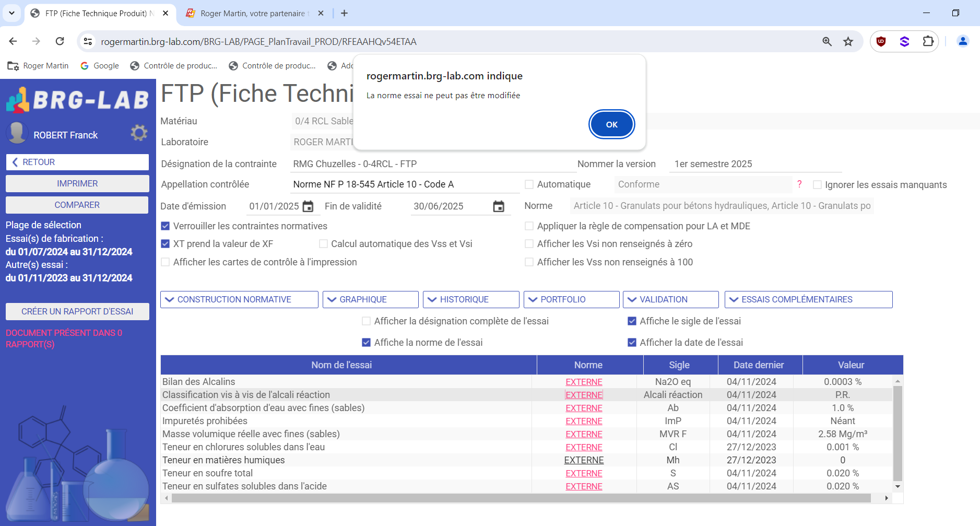Open the Date d'émission calendar picker
Screen dimensions: 980x526
click(x=308, y=206)
